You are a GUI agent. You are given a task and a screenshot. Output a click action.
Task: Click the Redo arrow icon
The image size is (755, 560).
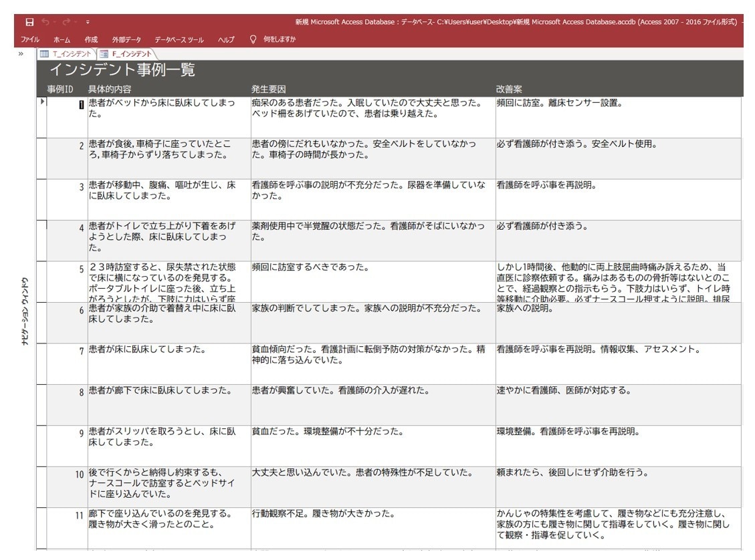pyautogui.click(x=66, y=21)
